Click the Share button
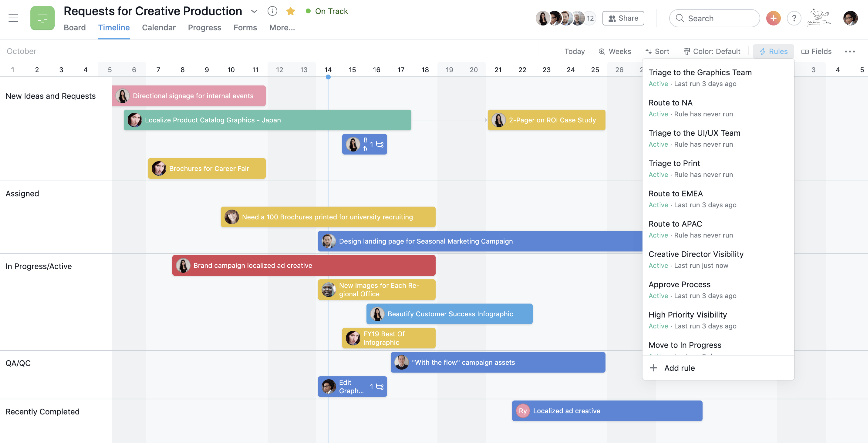This screenshot has width=868, height=443. [623, 18]
